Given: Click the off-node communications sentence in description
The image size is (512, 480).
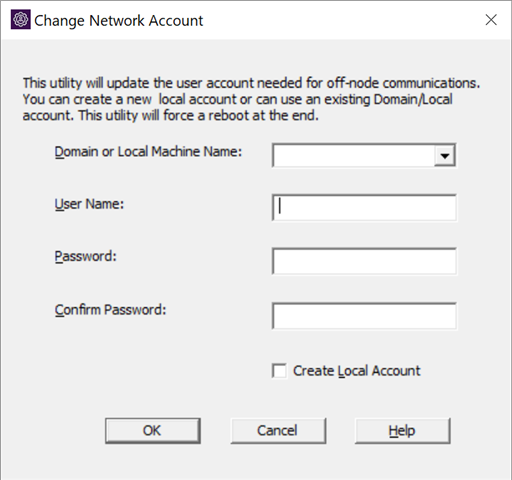Looking at the screenshot, I should [251, 83].
